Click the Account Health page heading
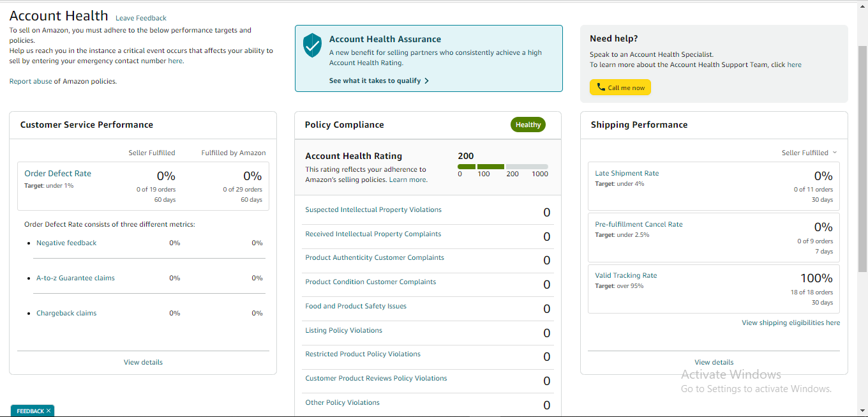 point(59,16)
